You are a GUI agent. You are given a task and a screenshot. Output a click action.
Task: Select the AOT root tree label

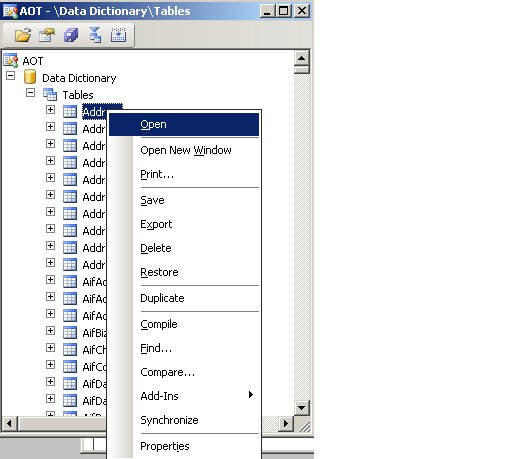click(33, 61)
